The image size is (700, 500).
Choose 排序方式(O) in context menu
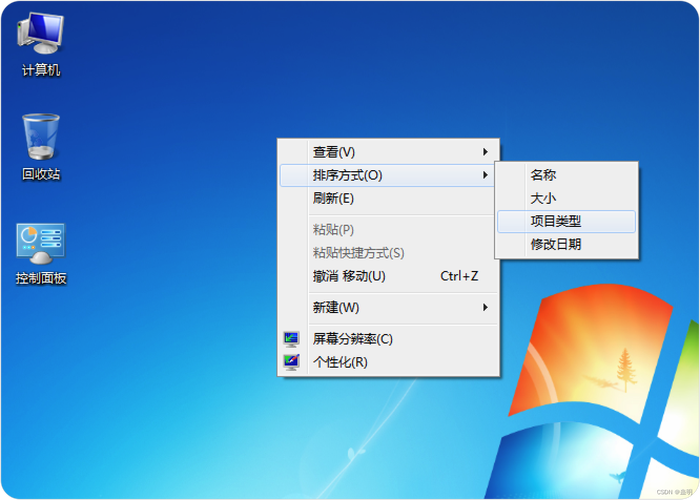click(388, 175)
